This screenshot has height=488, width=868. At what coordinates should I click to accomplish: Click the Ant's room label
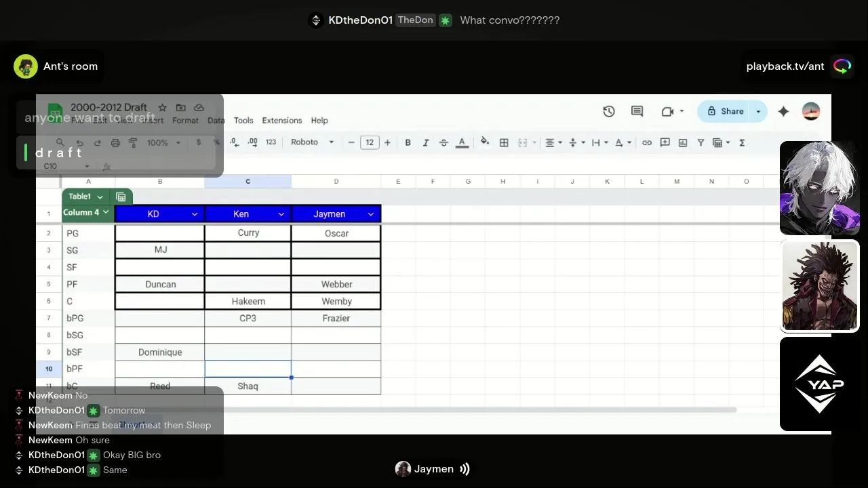(71, 66)
